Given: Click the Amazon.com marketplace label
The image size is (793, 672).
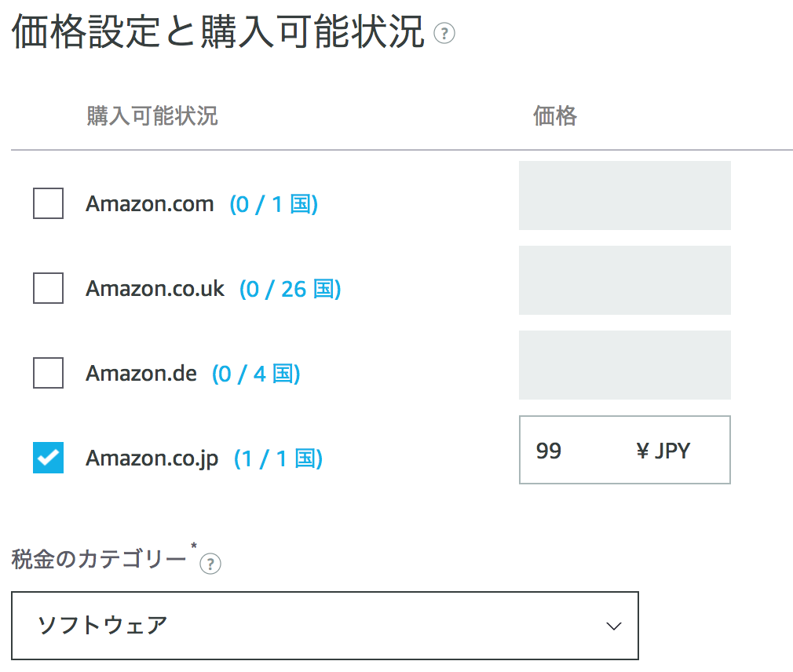Looking at the screenshot, I should click(x=149, y=204).
